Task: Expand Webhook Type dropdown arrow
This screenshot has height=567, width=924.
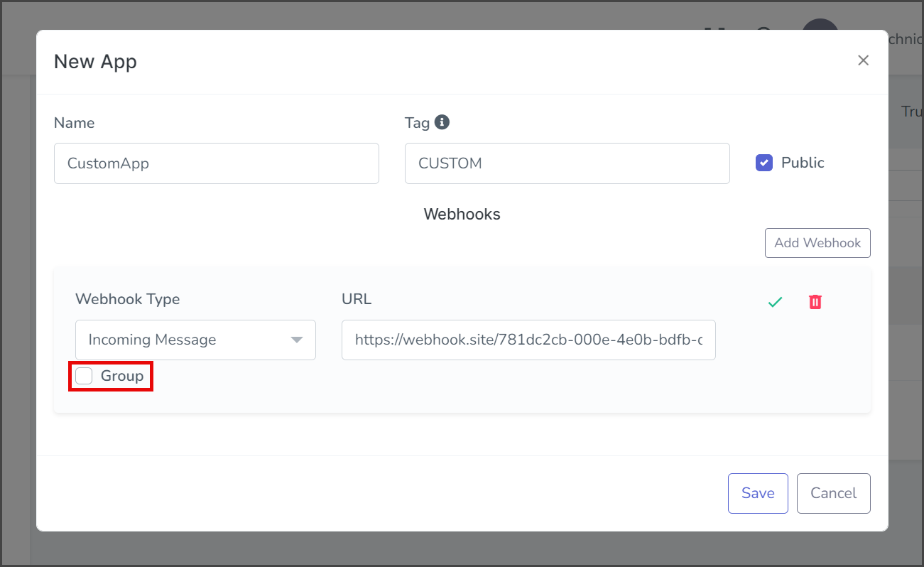Action: (298, 340)
